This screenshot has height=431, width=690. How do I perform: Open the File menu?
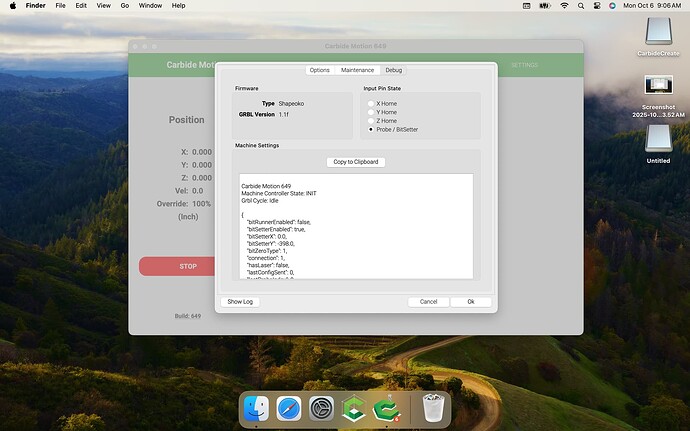coord(60,6)
